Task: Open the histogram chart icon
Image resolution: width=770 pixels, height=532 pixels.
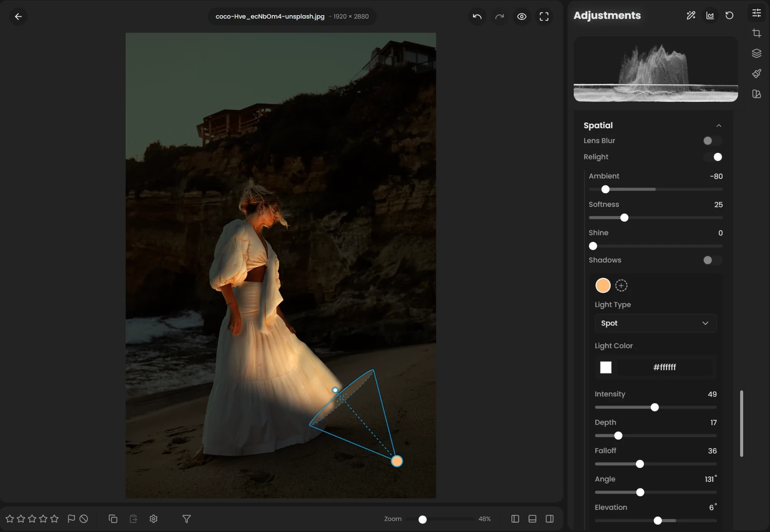Action: tap(710, 15)
